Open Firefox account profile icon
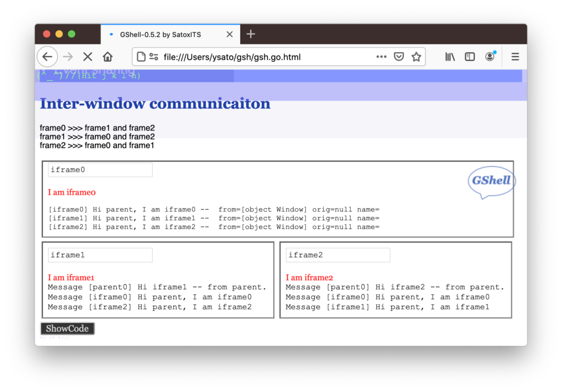 [x=490, y=57]
